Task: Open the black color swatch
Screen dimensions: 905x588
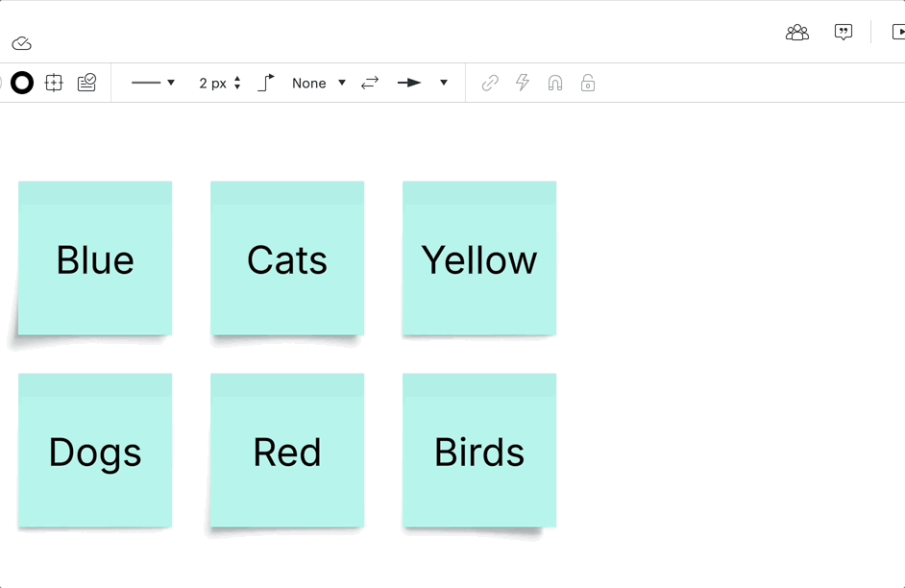Action: pos(21,83)
